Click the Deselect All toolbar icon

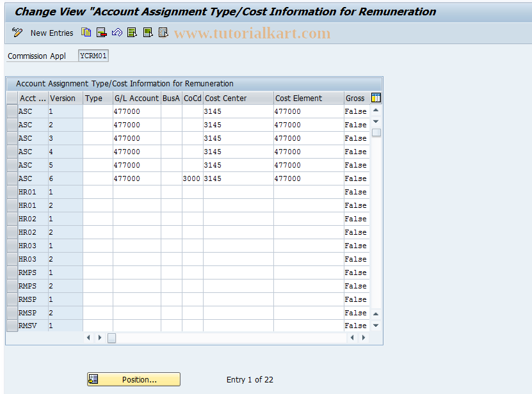(x=163, y=33)
